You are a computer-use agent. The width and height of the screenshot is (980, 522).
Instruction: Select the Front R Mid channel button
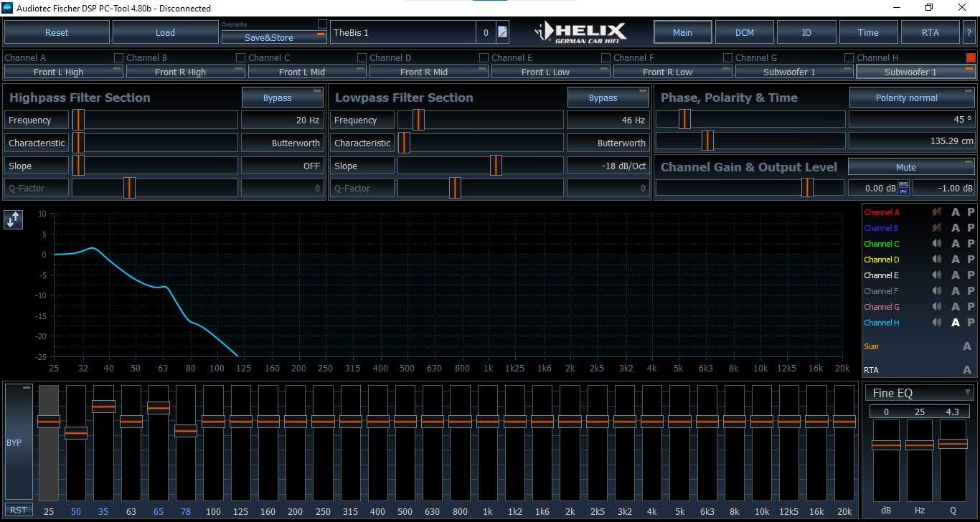(429, 72)
